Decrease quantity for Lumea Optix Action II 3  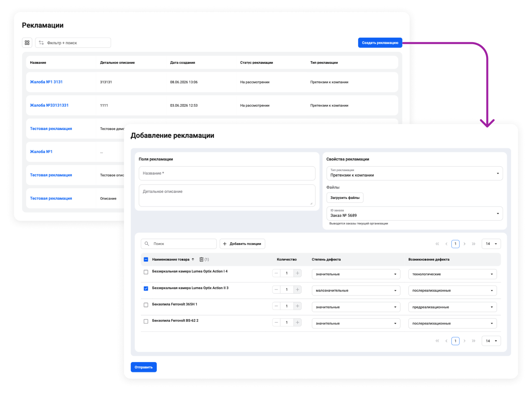[x=276, y=290]
